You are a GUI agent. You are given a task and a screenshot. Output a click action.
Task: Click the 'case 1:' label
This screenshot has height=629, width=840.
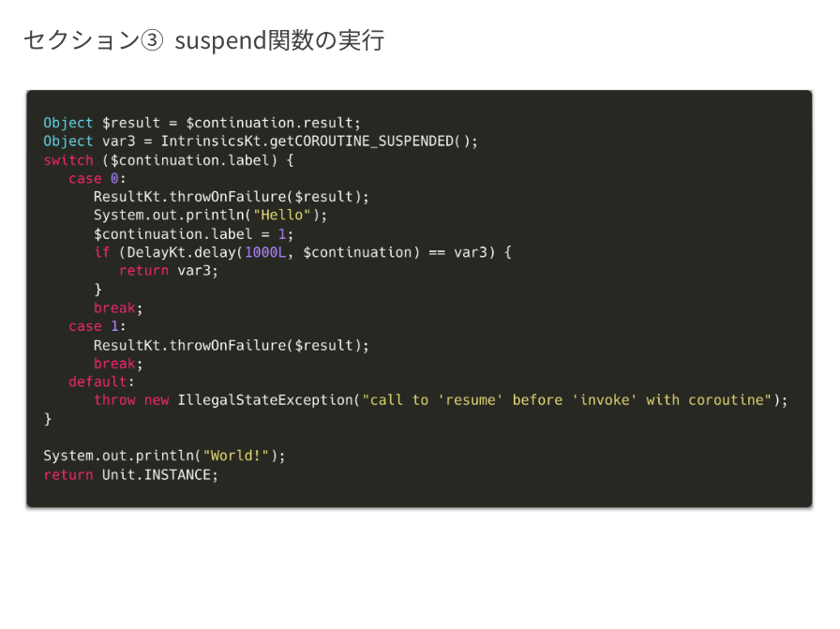pyautogui.click(x=97, y=326)
